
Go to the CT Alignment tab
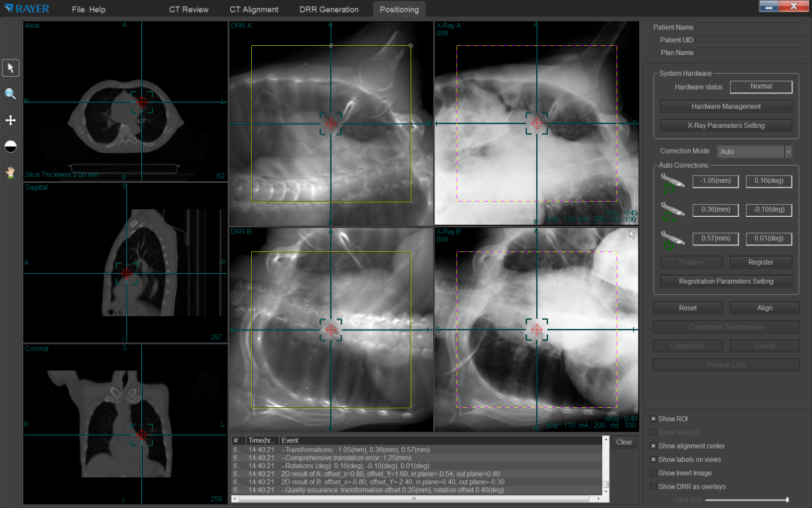pyautogui.click(x=254, y=10)
